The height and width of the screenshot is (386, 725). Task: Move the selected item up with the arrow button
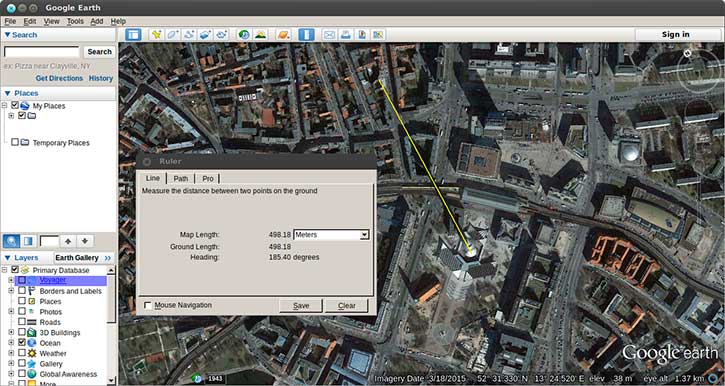[x=68, y=241]
